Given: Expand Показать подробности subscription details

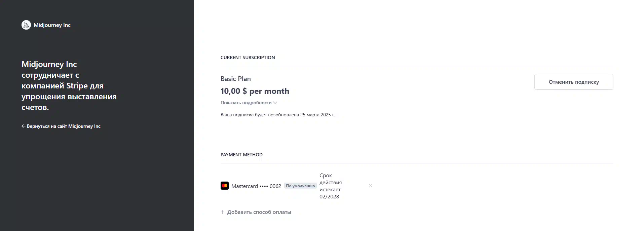Looking at the screenshot, I should tap(249, 103).
